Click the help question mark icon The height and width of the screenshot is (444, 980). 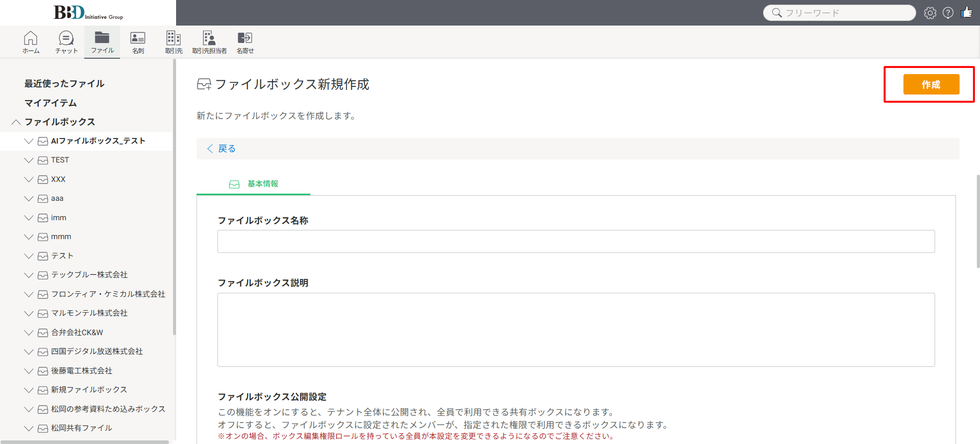[x=948, y=13]
